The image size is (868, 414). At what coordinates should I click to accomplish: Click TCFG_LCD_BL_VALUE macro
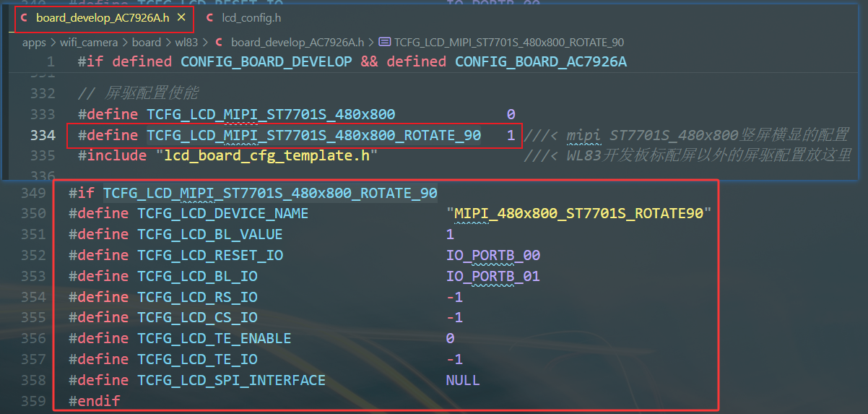(x=210, y=234)
